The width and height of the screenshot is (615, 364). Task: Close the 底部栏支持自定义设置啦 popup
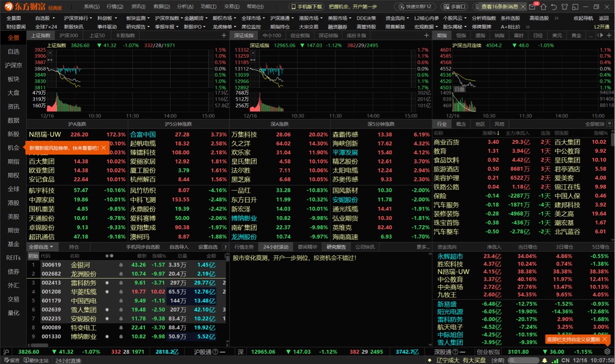pos(605,339)
